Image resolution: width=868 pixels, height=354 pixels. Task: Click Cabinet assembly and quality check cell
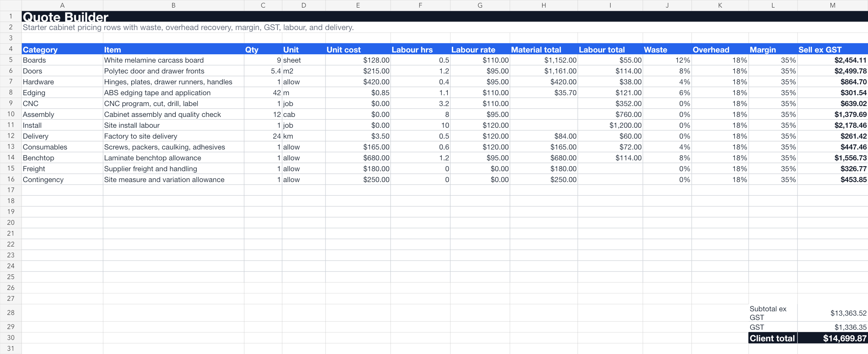point(174,114)
